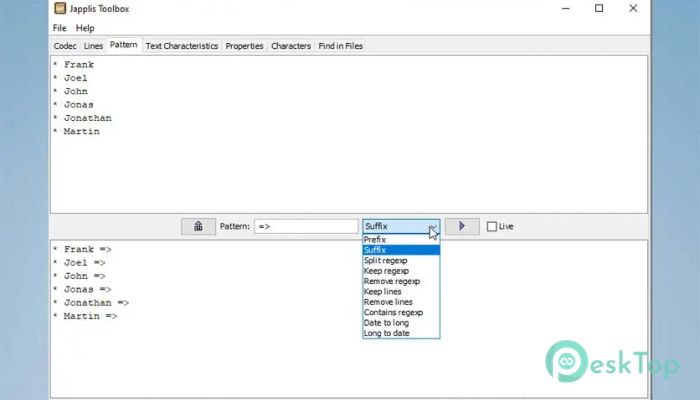The image size is (700, 400).
Task: Pick Keep lines option
Action: click(401, 292)
